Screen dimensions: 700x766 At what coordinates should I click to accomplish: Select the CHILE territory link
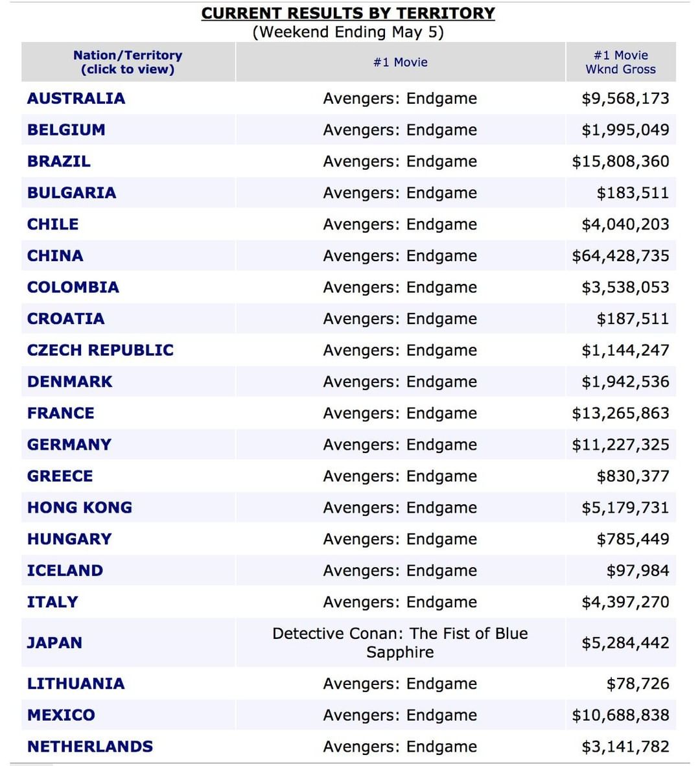52,224
